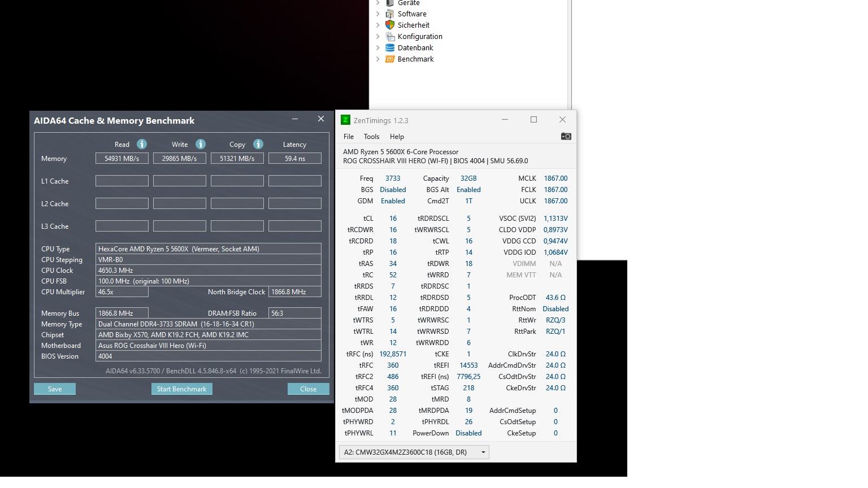Image resolution: width=868 pixels, height=488 pixels.
Task: Select Sicherheit tree item label
Action: 414,25
